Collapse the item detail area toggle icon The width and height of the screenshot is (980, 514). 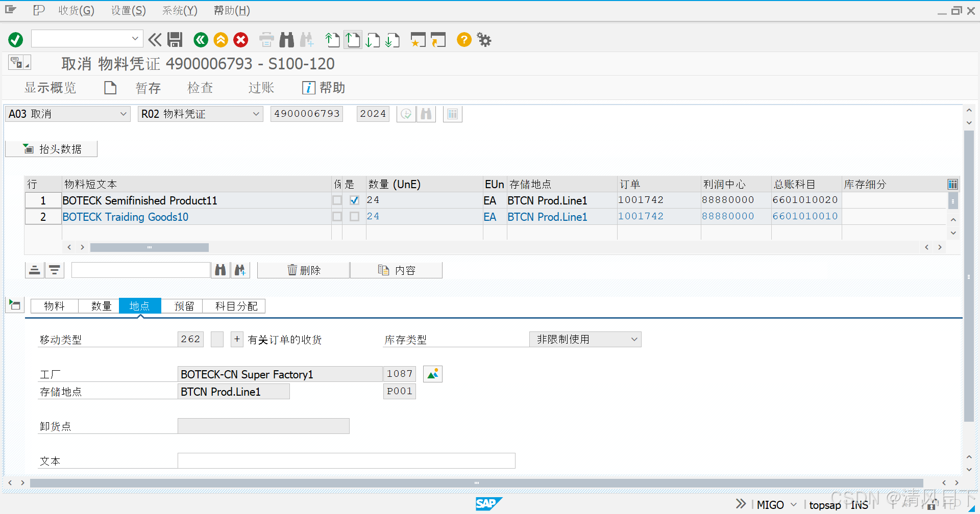(x=15, y=305)
